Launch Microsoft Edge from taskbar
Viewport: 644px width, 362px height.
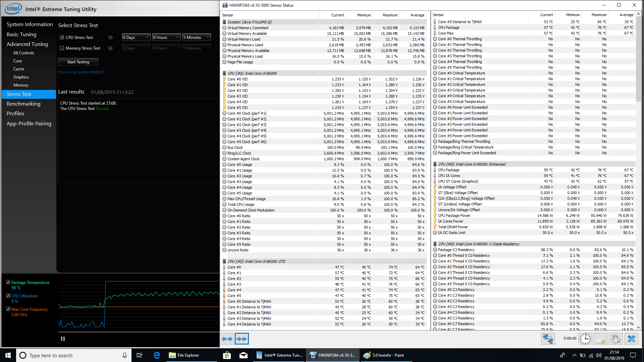(157, 355)
